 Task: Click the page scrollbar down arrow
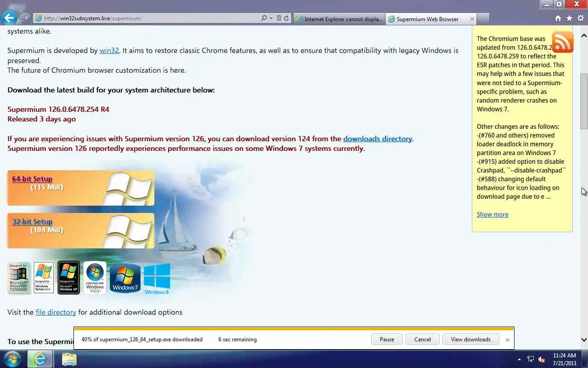point(584,340)
